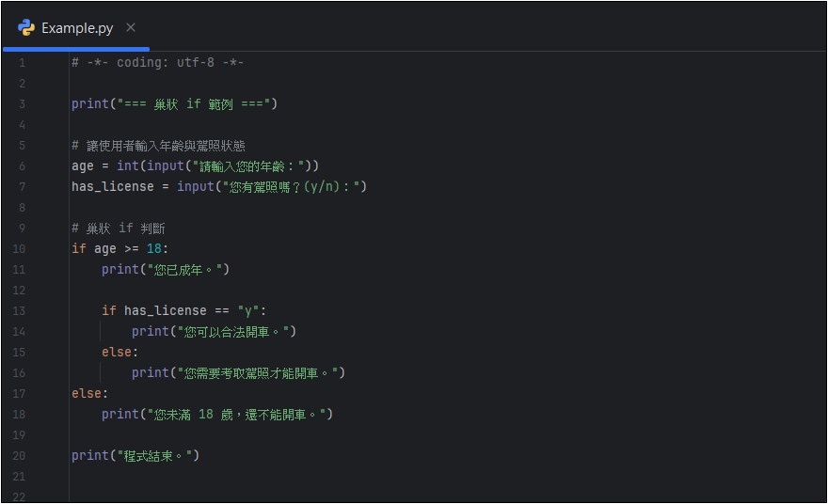Select the Example.py tab label
The image size is (828, 504).
click(77, 27)
